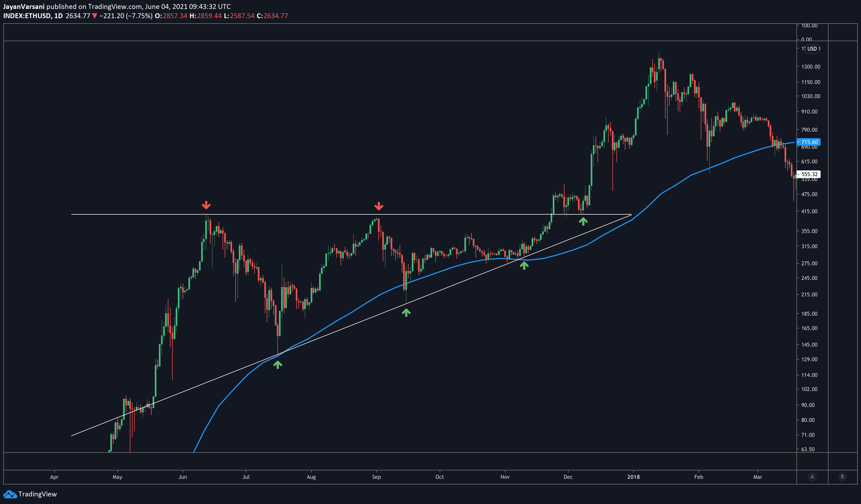Click the USD currency label on price axis
This screenshot has width=861, height=504.
pyautogui.click(x=812, y=49)
